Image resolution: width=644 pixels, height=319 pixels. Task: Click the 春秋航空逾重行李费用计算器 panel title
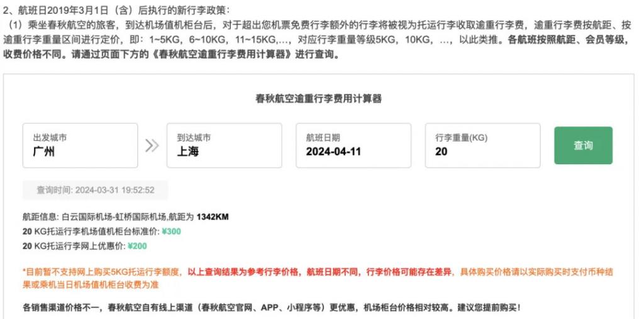318,99
